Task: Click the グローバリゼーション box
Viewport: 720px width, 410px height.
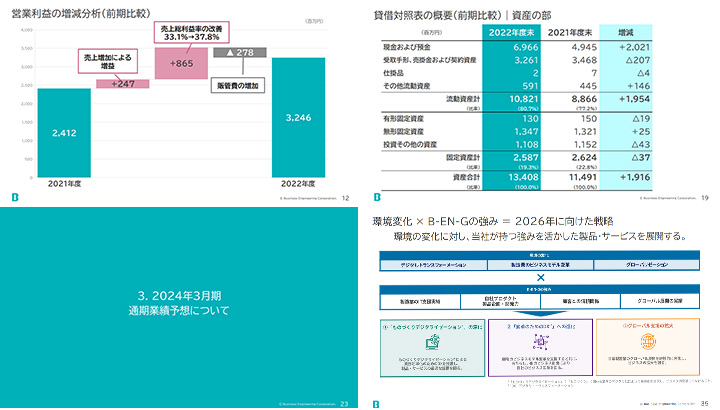Action: (647, 265)
